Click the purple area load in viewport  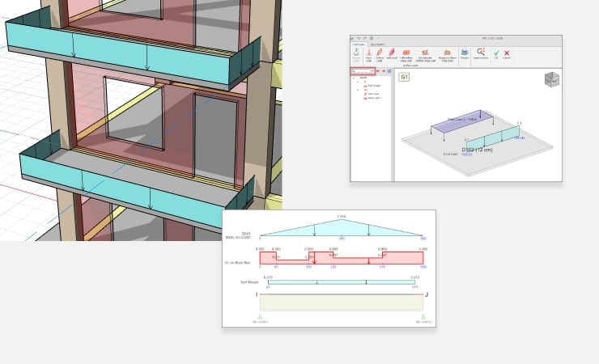click(x=463, y=121)
